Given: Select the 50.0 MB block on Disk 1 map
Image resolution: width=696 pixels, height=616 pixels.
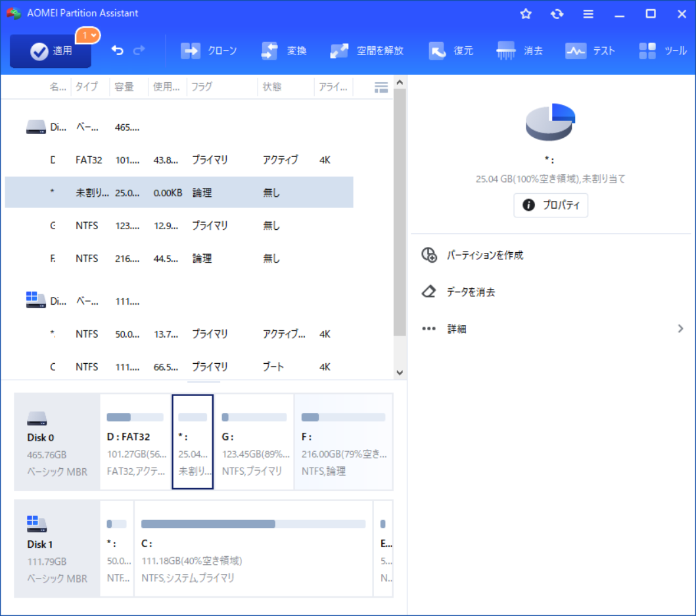Looking at the screenshot, I should point(117,548).
